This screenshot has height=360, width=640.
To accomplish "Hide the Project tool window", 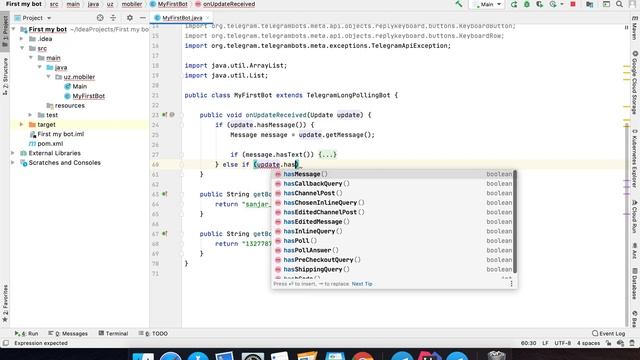I will pos(142,18).
